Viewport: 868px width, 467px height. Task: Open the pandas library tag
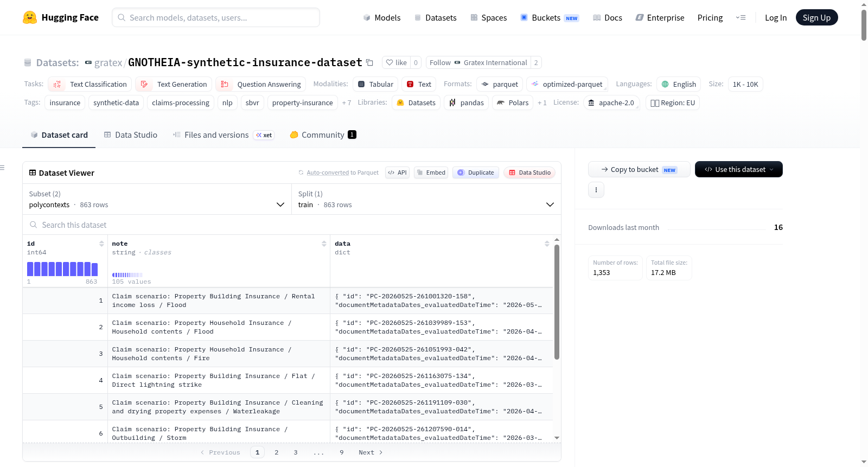click(466, 103)
